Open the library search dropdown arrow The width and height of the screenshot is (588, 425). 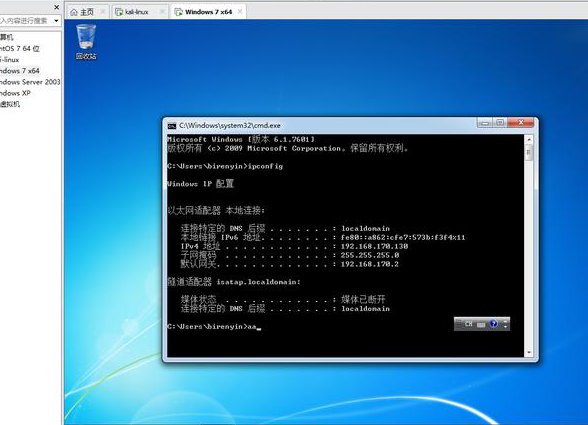tap(56, 21)
